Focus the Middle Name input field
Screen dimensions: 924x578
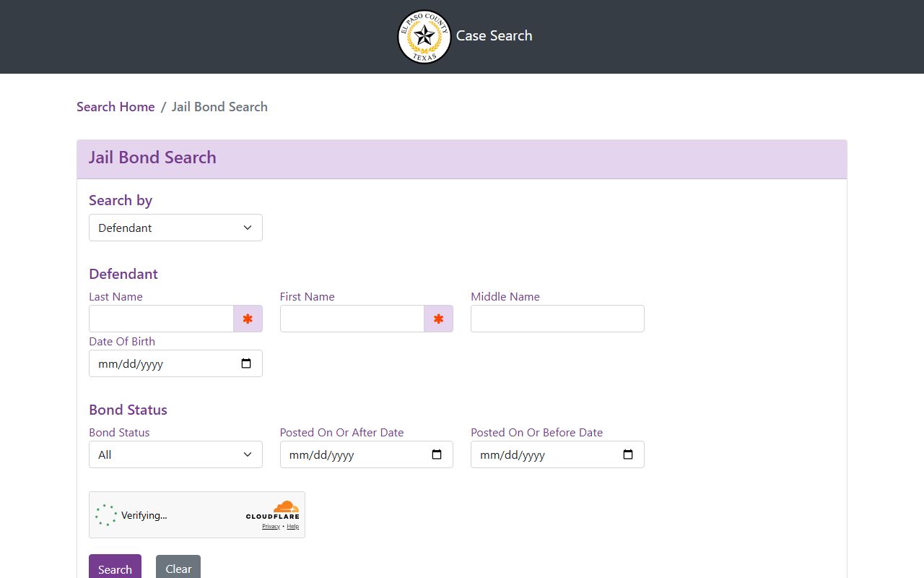[557, 319]
